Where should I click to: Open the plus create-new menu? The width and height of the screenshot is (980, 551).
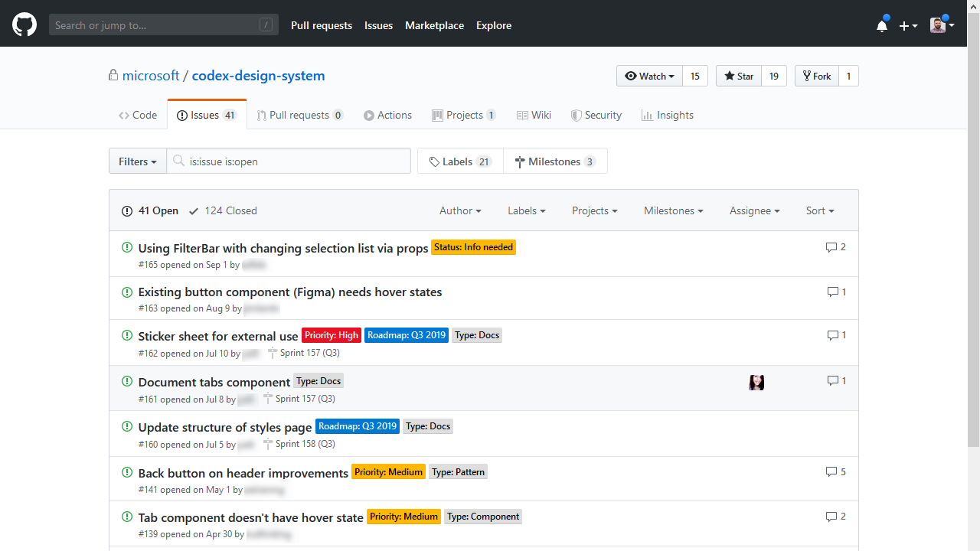point(908,25)
